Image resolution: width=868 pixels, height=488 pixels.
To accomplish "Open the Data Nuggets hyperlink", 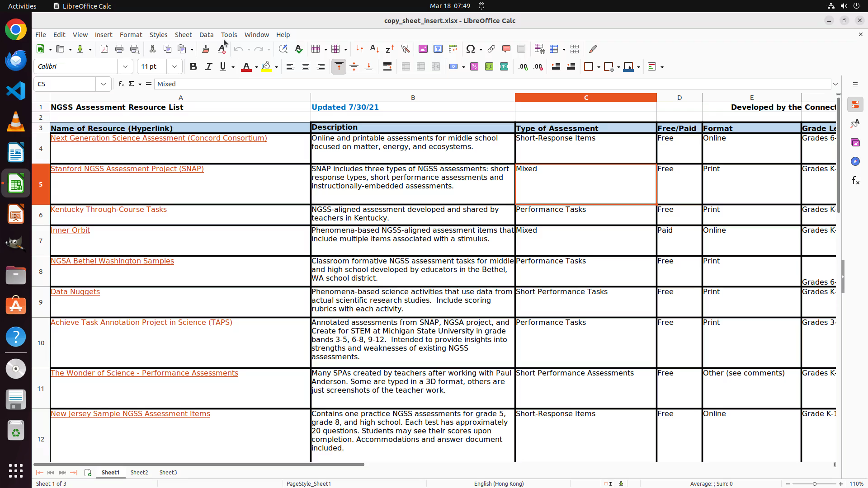I will [75, 292].
